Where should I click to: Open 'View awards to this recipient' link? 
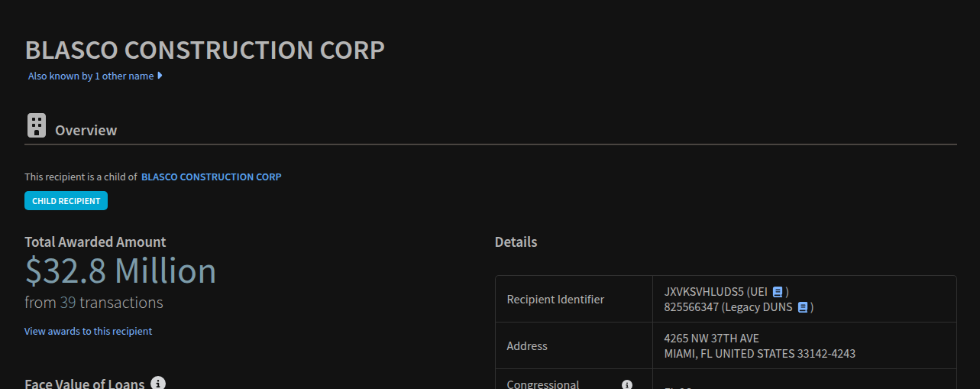[88, 331]
